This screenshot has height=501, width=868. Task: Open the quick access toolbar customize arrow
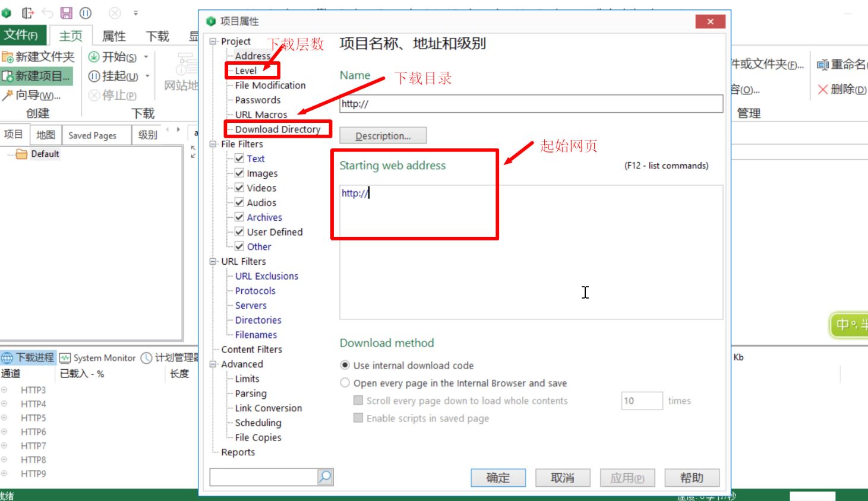point(135,12)
